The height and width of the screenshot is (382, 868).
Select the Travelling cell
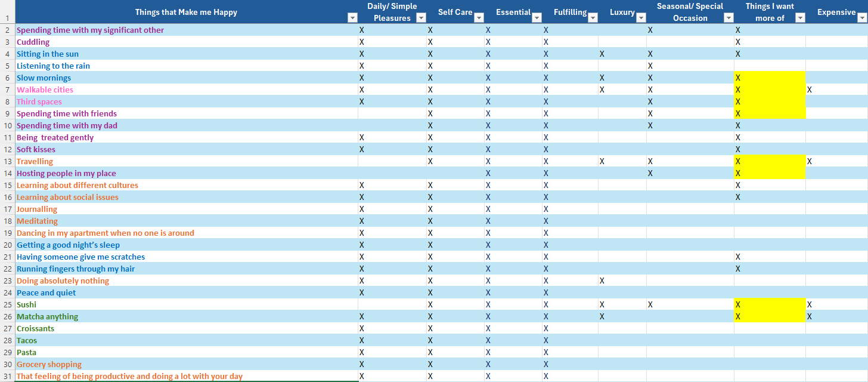click(x=35, y=161)
